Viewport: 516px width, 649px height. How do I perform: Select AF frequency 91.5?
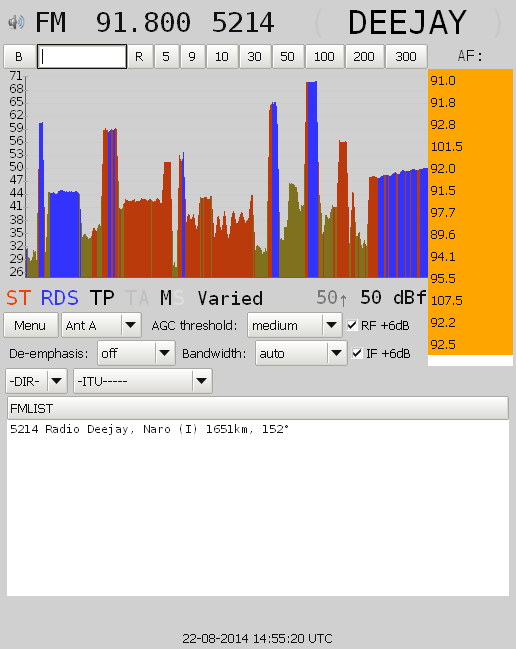click(470, 190)
